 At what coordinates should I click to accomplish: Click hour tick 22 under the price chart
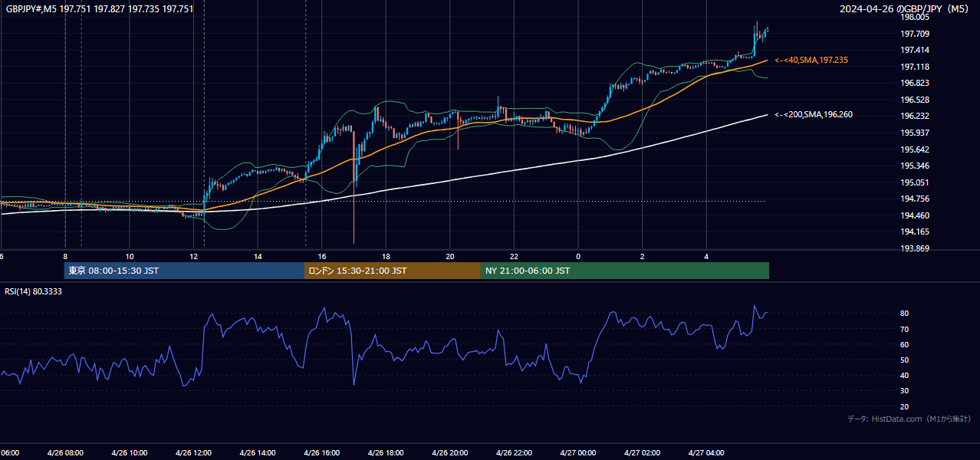(514, 257)
